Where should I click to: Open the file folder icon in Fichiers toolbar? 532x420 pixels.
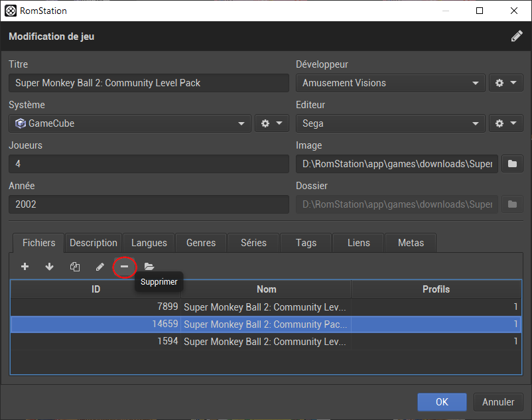(149, 267)
